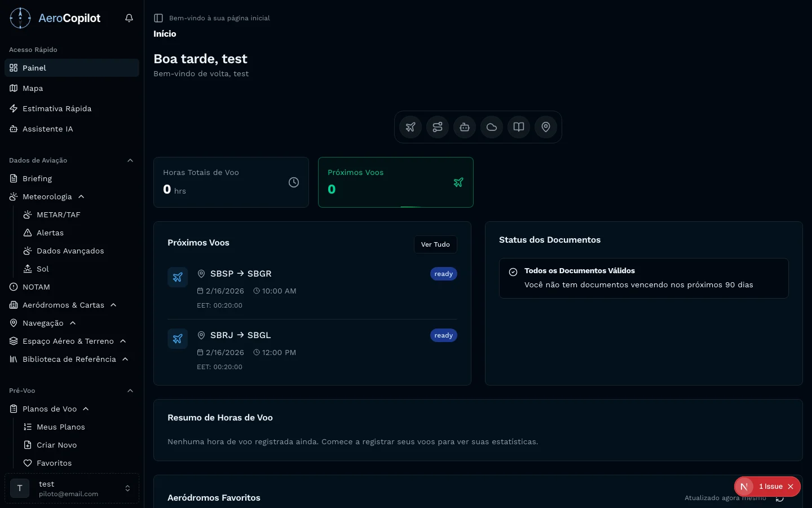
Task: Open the route planning icon
Action: tap(438, 127)
